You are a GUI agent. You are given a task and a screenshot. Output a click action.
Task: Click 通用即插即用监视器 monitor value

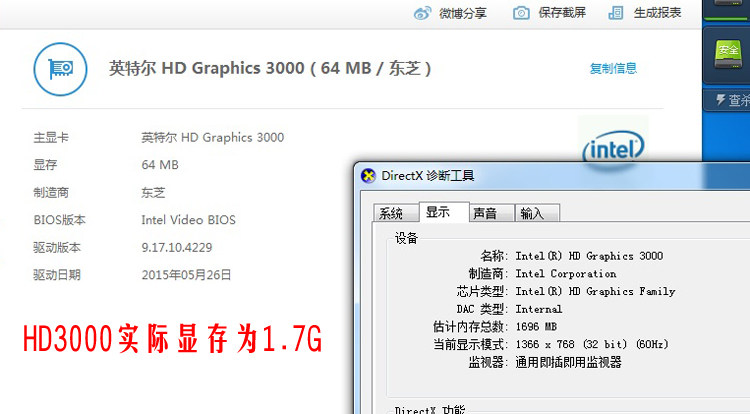point(568,362)
